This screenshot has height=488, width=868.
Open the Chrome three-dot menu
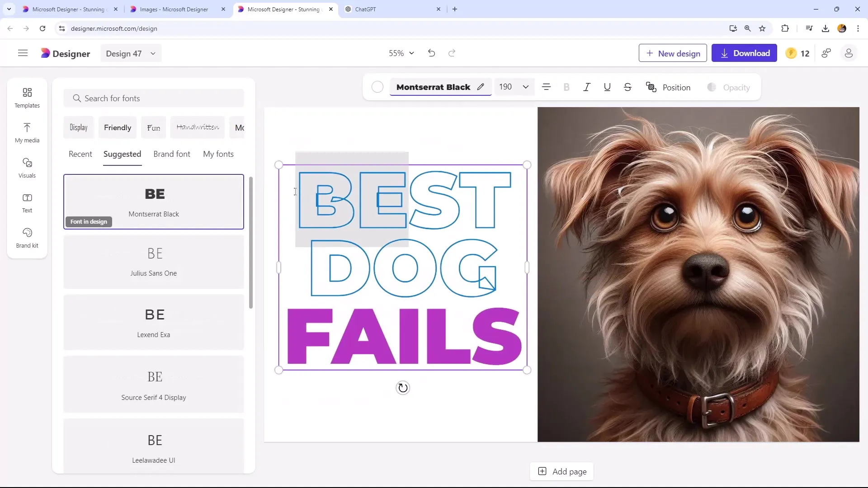tap(858, 28)
